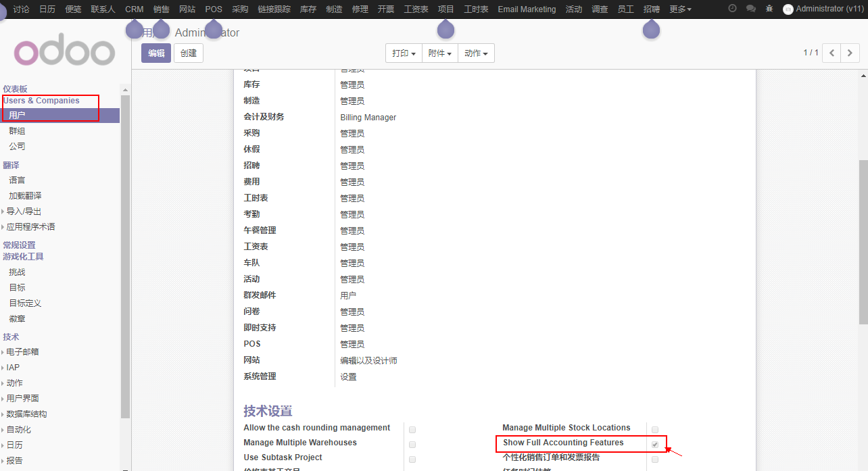Viewport: 868px width, 471px height.
Task: Open the 打印 dropdown
Action: 404,53
